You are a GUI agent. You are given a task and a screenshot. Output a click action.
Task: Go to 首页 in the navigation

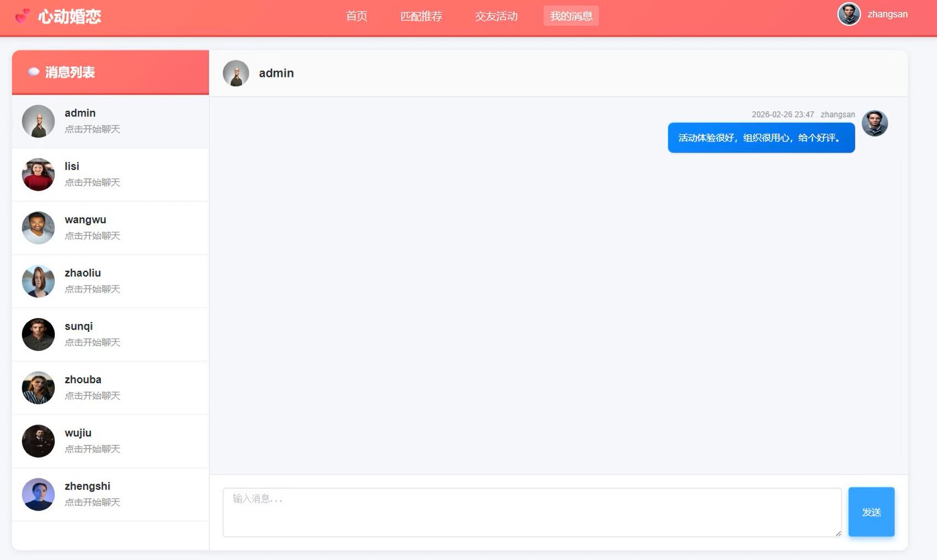[357, 16]
